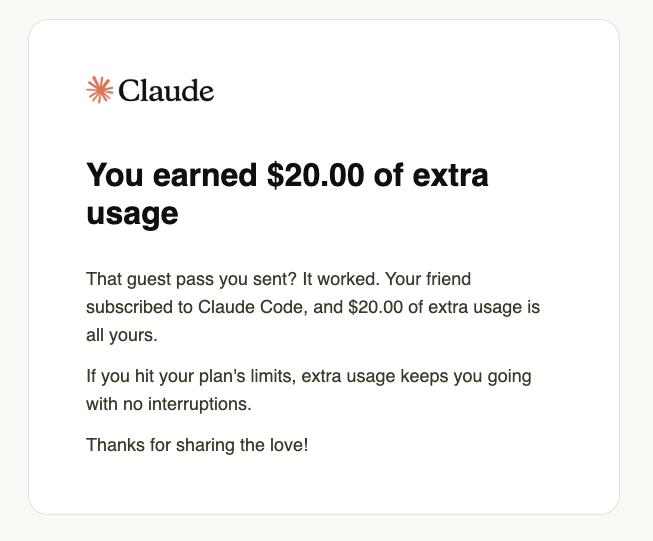The height and width of the screenshot is (541, 653).
Task: Click the "all yours." line
Action: pyautogui.click(x=121, y=335)
